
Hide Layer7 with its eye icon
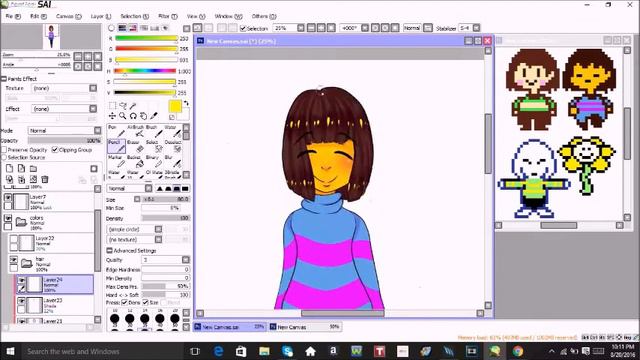pyautogui.click(x=8, y=198)
